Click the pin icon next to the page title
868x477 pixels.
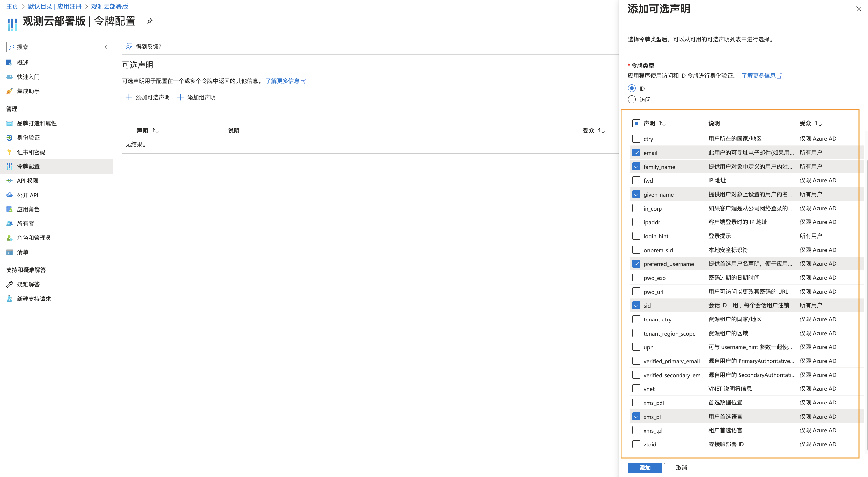(x=149, y=21)
